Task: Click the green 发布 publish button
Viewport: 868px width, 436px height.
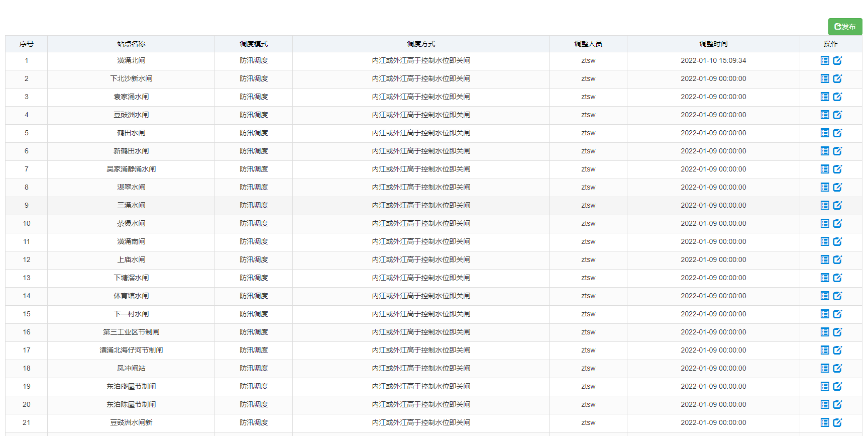Action: click(x=845, y=27)
